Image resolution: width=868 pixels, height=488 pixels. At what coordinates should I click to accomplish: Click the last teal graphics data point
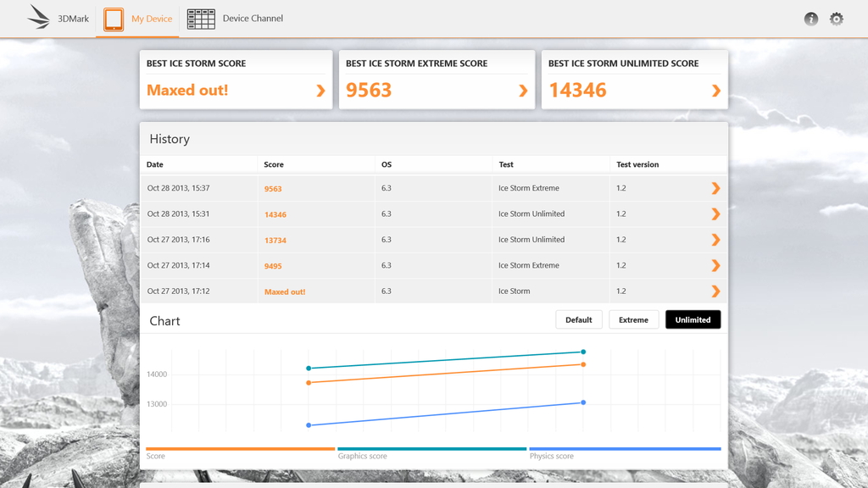click(583, 352)
